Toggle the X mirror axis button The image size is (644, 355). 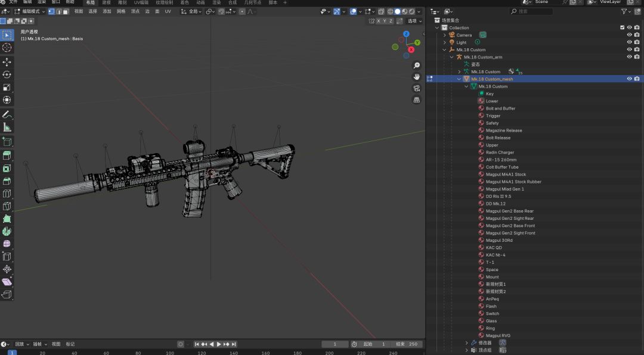378,21
